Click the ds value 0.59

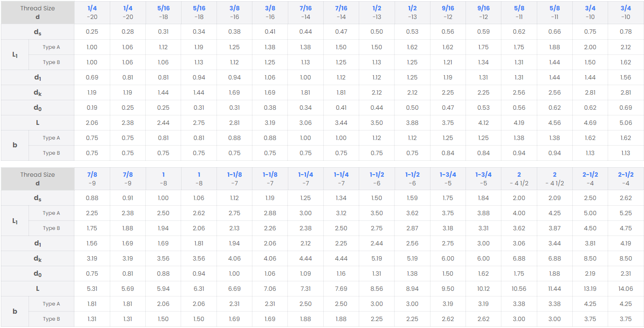tap(483, 32)
